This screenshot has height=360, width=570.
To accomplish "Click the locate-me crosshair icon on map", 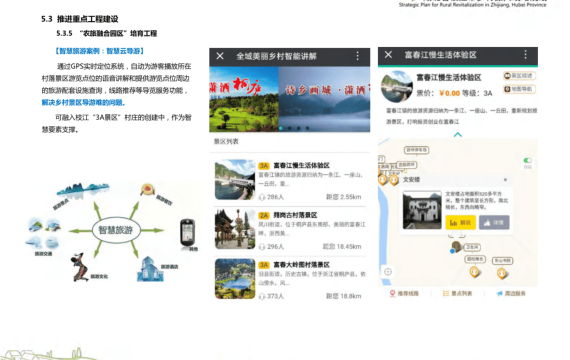I will [388, 272].
